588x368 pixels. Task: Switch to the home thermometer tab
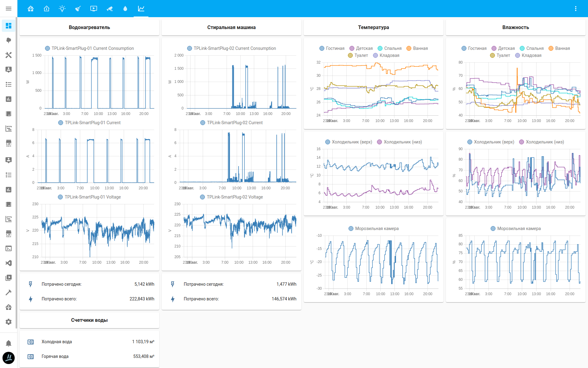coord(47,9)
